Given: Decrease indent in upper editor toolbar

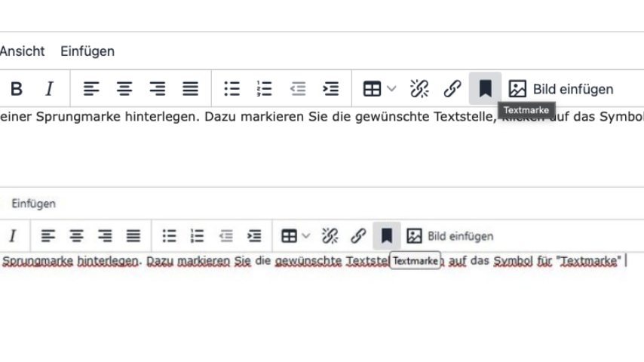Looking at the screenshot, I should pyautogui.click(x=298, y=89).
